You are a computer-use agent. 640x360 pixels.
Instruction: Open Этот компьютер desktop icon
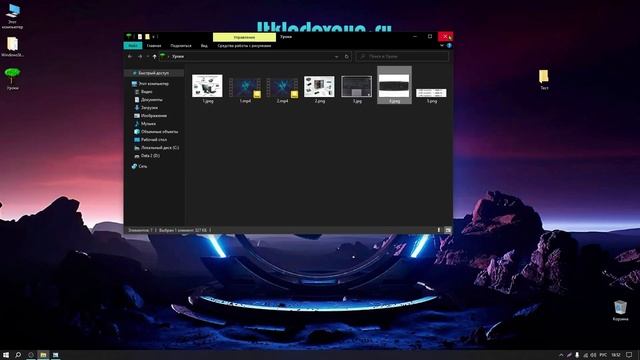pos(13,17)
